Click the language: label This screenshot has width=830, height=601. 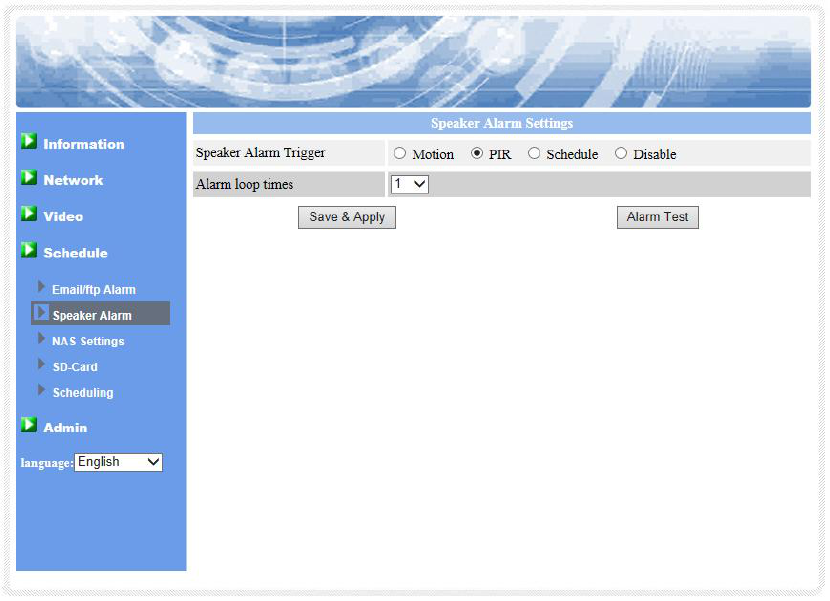click(47, 463)
